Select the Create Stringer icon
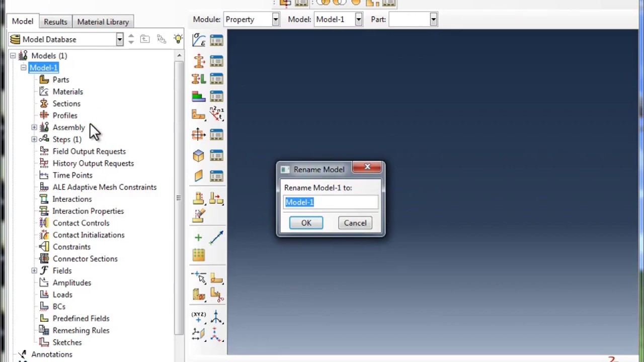Image resolution: width=644 pixels, height=362 pixels. [199, 176]
